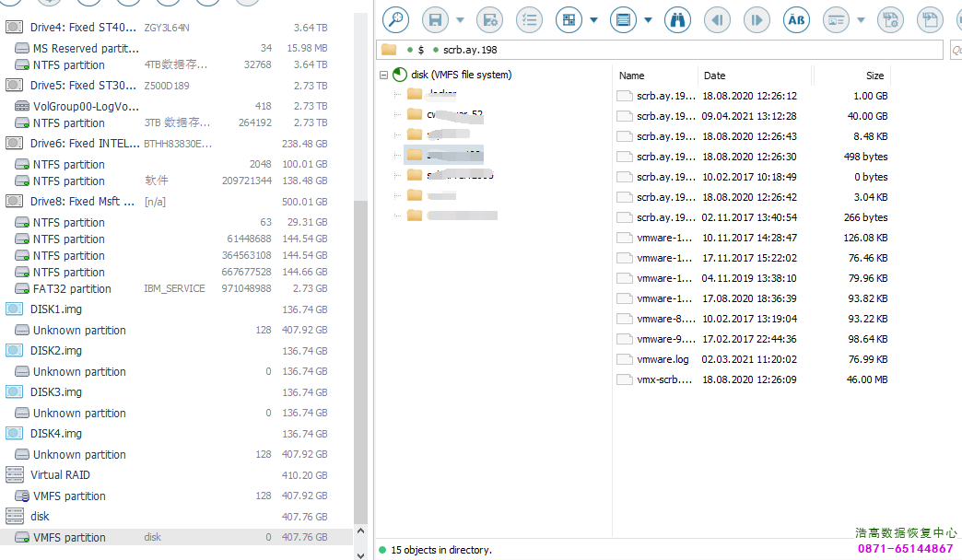The image size is (962, 560).
Task: Open the dropdown arrow beside the save icon
Action: click(460, 19)
